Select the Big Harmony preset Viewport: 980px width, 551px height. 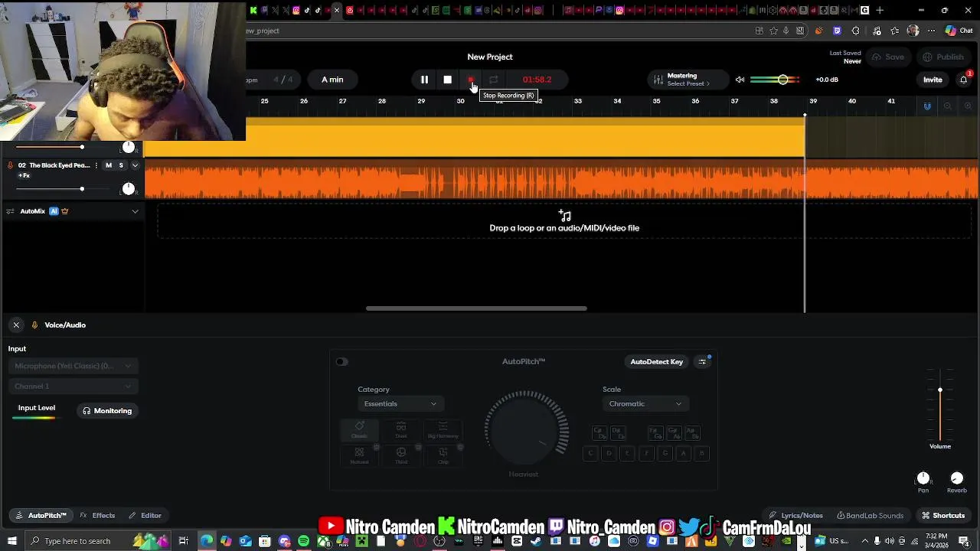click(443, 429)
